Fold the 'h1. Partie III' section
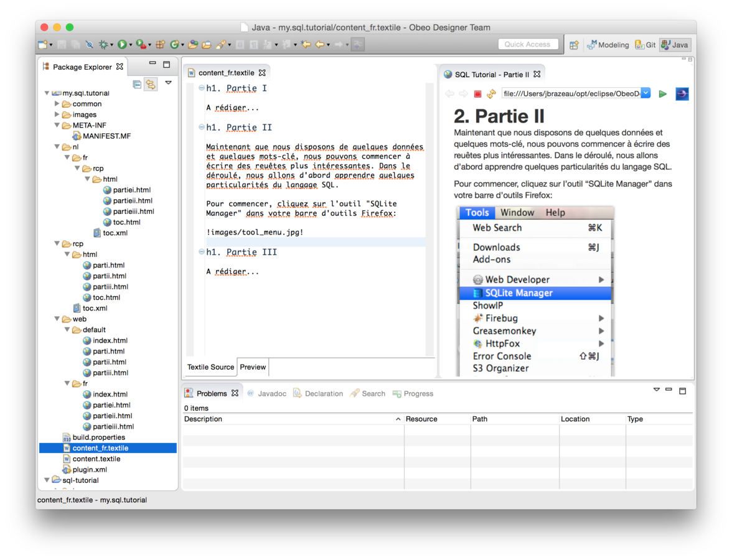This screenshot has height=560, width=732. [x=201, y=251]
